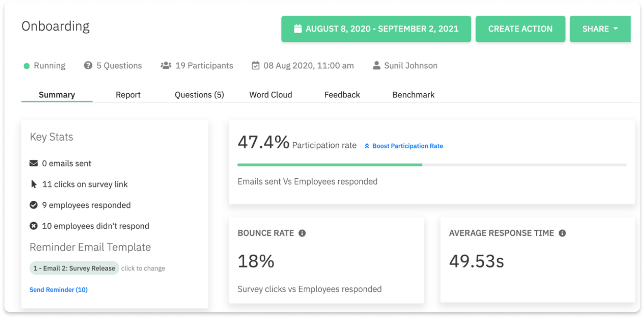Click the 'Running' status label

tap(49, 66)
